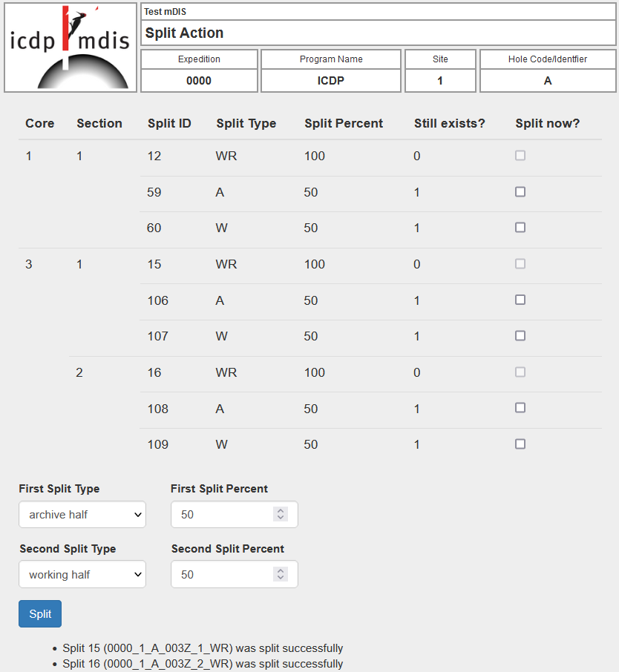Viewport: 619px width, 672px height.
Task: Open the Second Split Type dropdown
Action: pyautogui.click(x=82, y=575)
